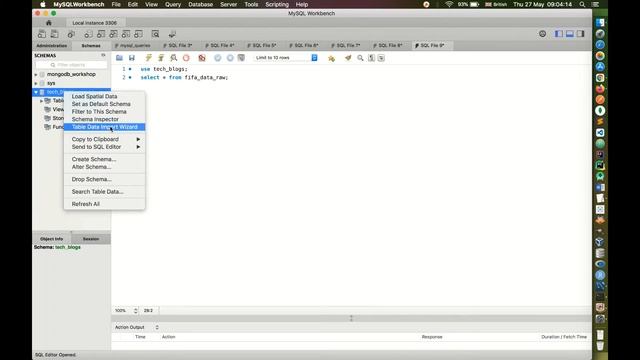Image resolution: width=640 pixels, height=360 pixels.
Task: Open Send to SQL Editor submenu
Action: click(104, 147)
